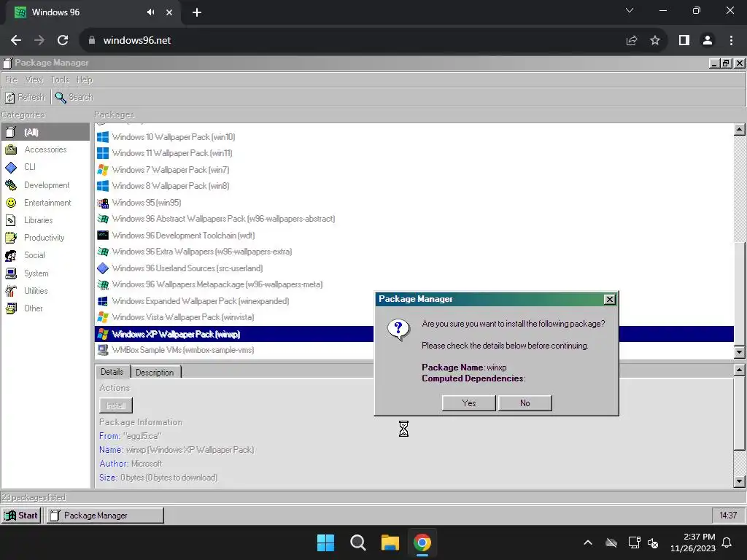Select Windows 96 Extra Wallpapers icon

pos(102,252)
